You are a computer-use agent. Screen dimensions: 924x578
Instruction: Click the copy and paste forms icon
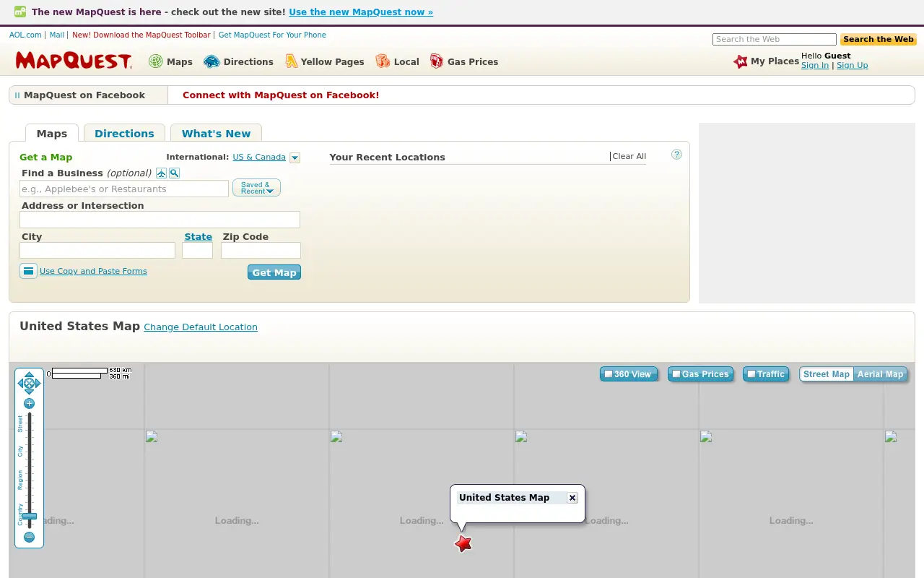28,271
